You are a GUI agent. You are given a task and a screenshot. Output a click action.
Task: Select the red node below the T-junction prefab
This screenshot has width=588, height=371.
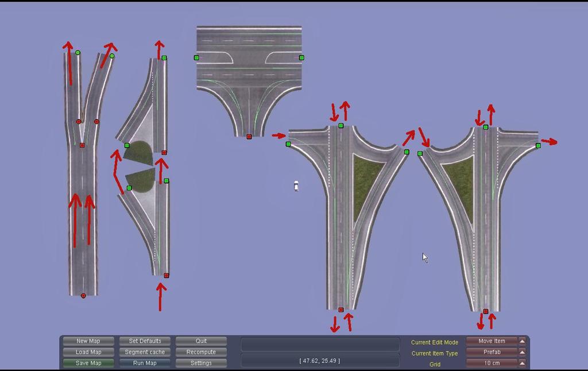tap(249, 137)
